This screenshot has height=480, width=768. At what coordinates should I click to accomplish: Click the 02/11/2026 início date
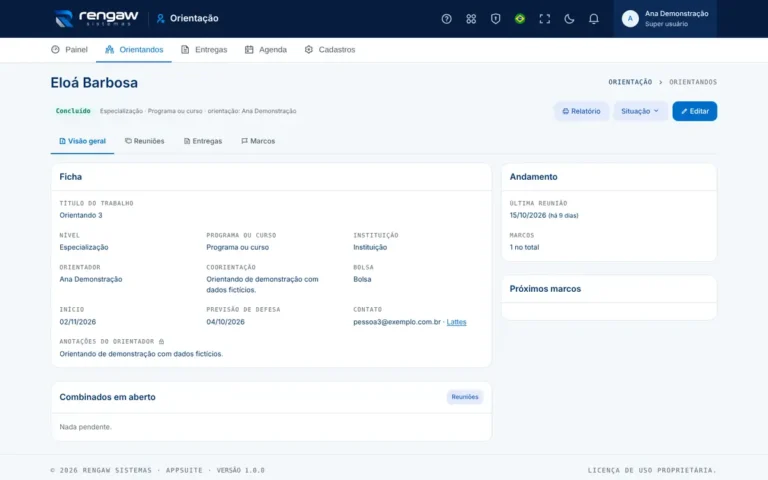77,322
